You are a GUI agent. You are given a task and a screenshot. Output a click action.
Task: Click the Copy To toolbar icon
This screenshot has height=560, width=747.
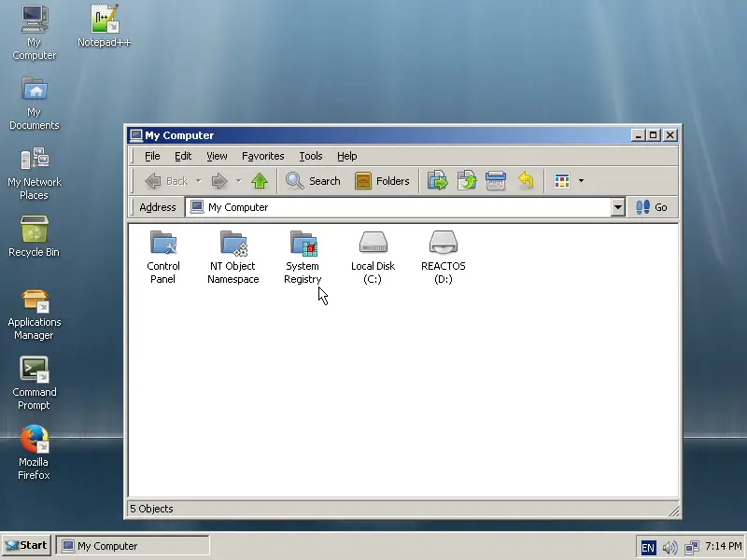tap(467, 181)
